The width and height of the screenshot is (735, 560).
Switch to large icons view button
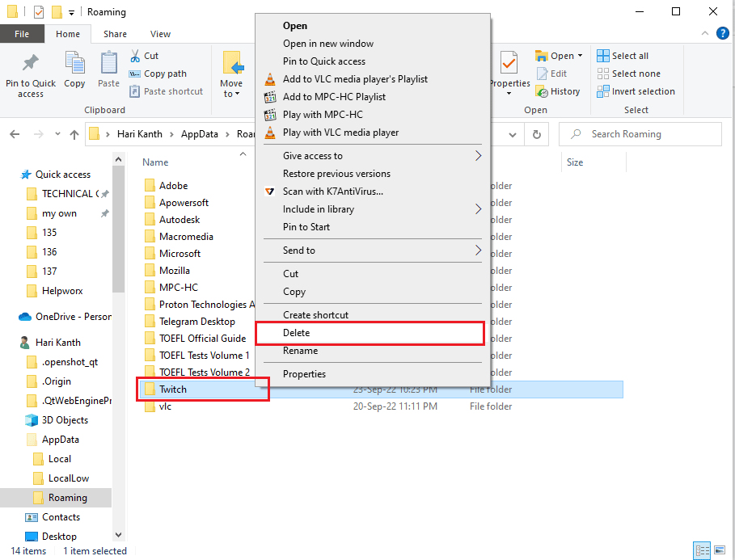pos(720,550)
